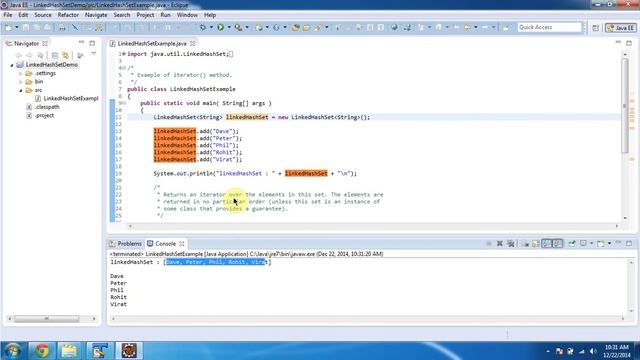Image resolution: width=640 pixels, height=360 pixels.
Task: Click volume icon in system tray
Action: pyautogui.click(x=593, y=351)
